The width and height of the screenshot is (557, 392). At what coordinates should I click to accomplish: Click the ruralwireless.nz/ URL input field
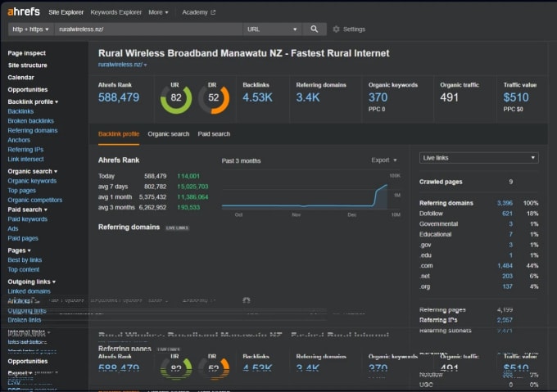(148, 29)
